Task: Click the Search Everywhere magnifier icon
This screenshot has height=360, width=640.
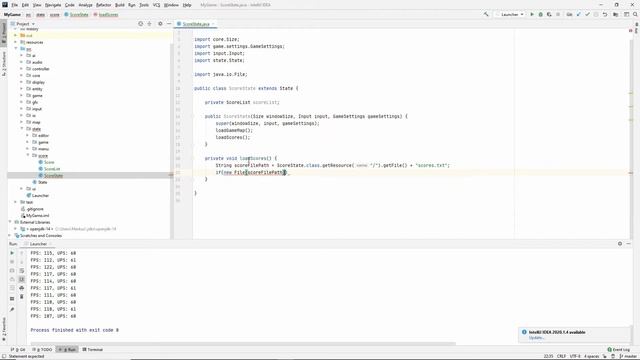Action: 635,14
